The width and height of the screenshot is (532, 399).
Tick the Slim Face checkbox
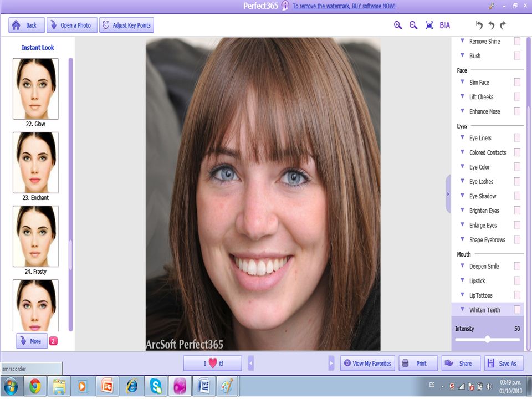click(x=517, y=82)
